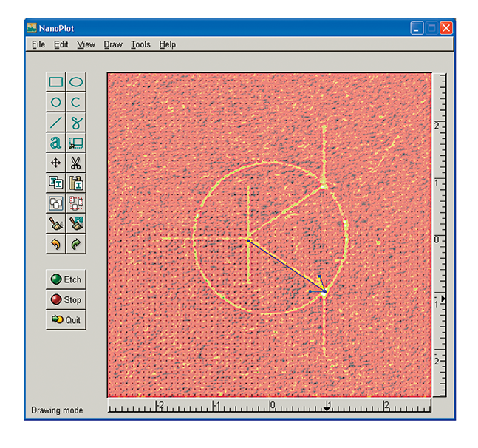Redo with the green arrow icon
This screenshot has width=478, height=448.
76,242
